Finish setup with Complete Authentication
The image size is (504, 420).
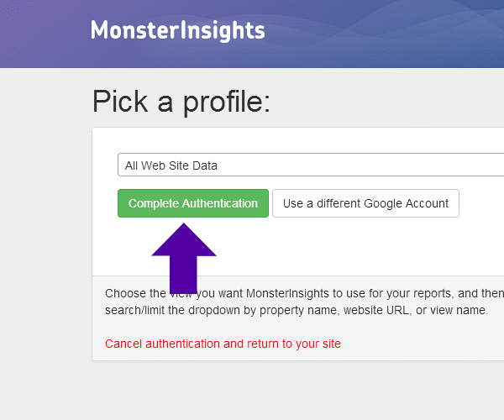tap(193, 203)
